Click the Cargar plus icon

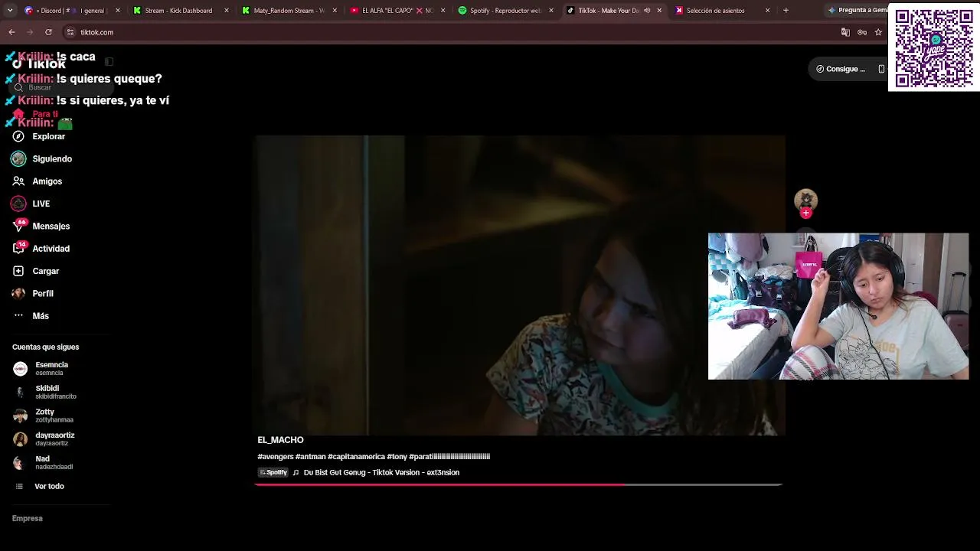[x=18, y=271]
